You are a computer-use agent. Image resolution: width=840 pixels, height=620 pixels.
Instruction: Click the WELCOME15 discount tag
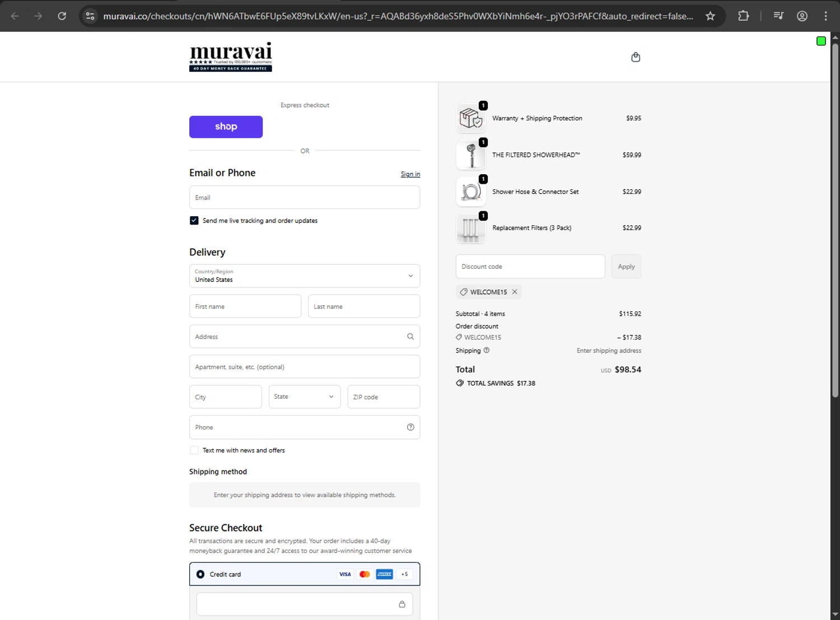[488, 292]
